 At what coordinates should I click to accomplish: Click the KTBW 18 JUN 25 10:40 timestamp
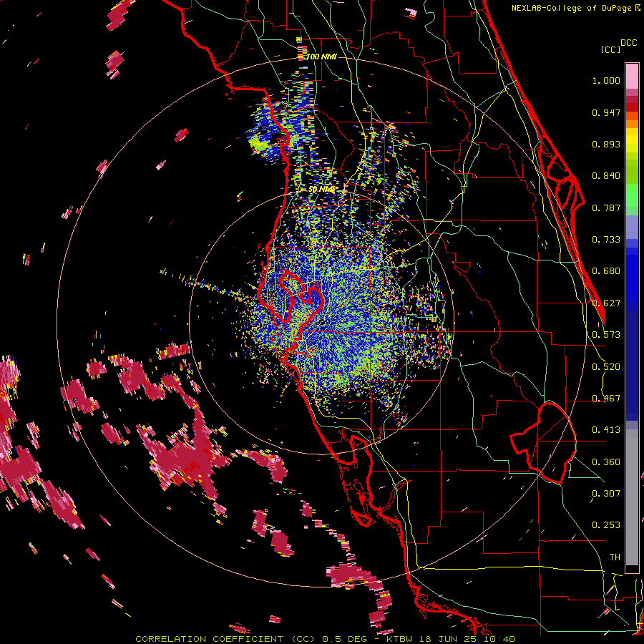(x=451, y=639)
